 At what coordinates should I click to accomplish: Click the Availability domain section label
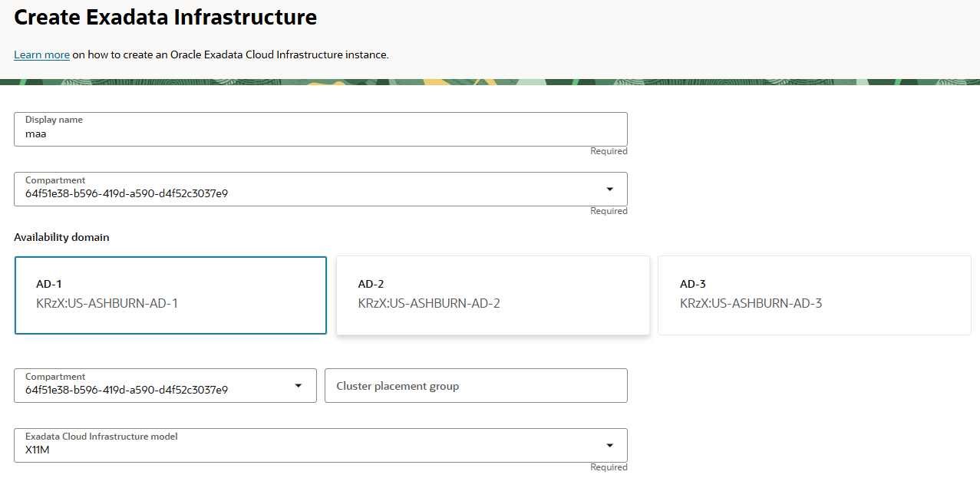[61, 238]
